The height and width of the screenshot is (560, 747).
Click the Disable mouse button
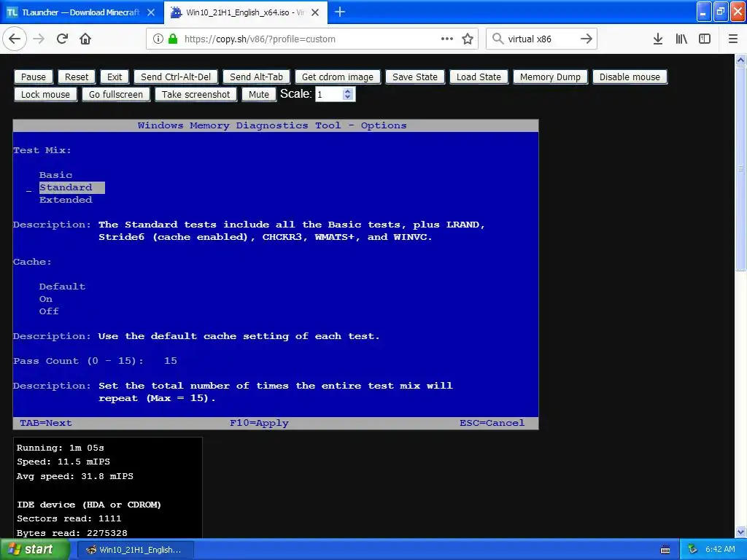pyautogui.click(x=630, y=77)
